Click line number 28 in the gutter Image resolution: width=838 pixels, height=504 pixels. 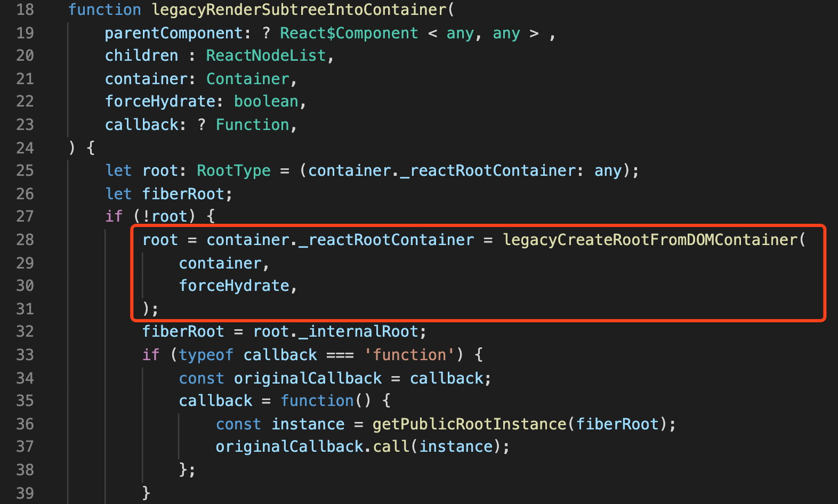pos(25,240)
